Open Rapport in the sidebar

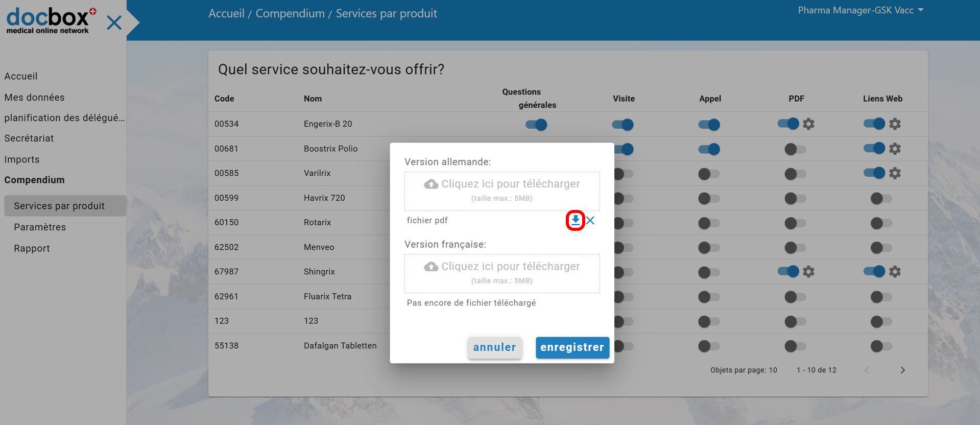coord(32,249)
